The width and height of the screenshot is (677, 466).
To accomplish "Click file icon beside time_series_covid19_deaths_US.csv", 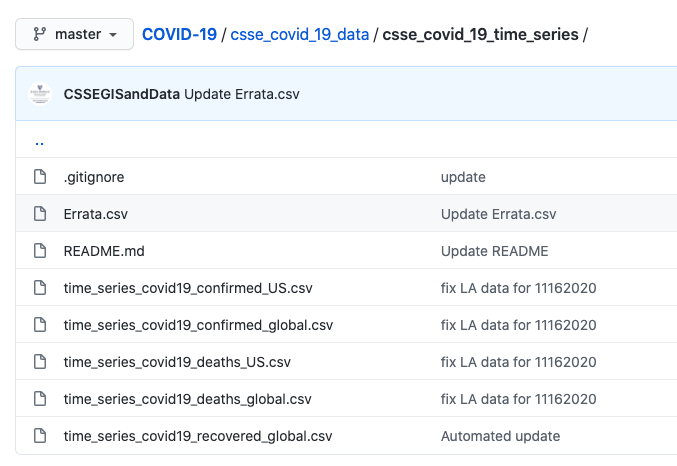I will pos(40,361).
